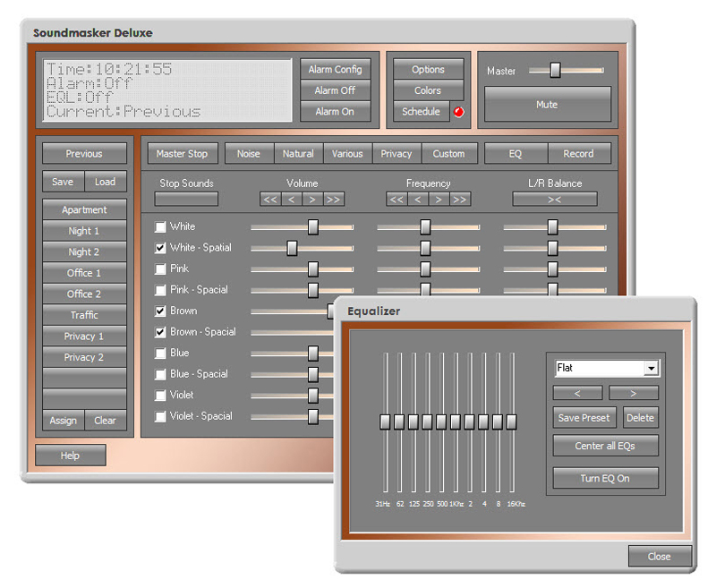Click the 31Hz equalizer band slider

point(386,422)
